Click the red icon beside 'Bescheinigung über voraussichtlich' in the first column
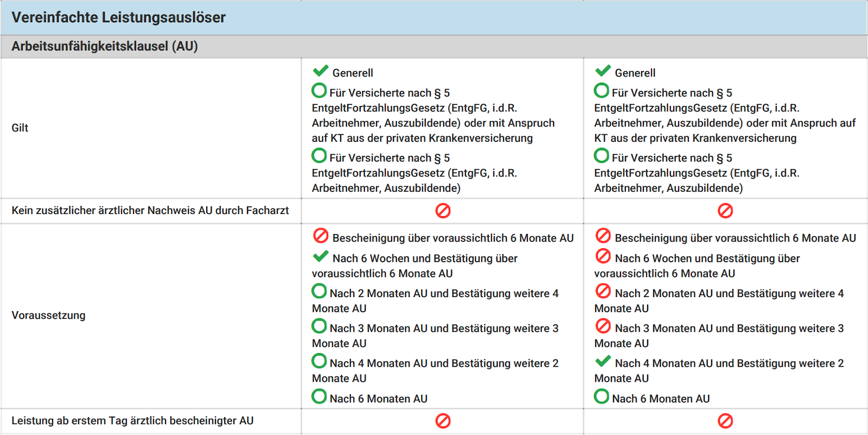The width and height of the screenshot is (868, 435). 321,236
